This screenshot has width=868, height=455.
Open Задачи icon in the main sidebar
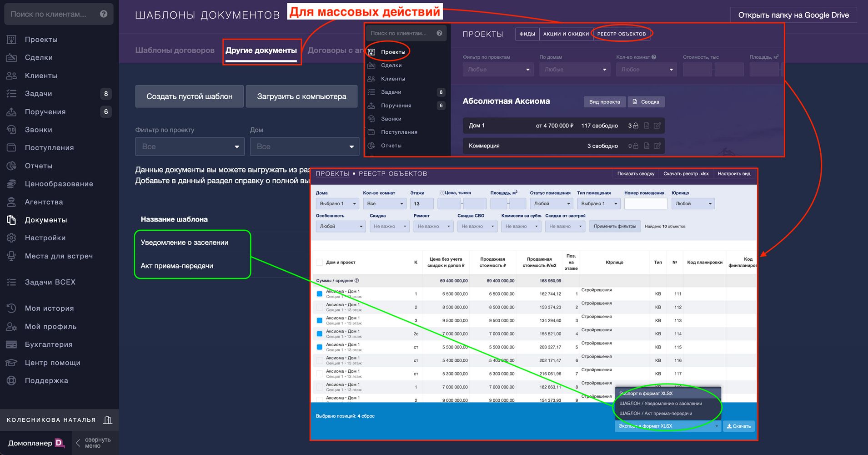(x=11, y=94)
